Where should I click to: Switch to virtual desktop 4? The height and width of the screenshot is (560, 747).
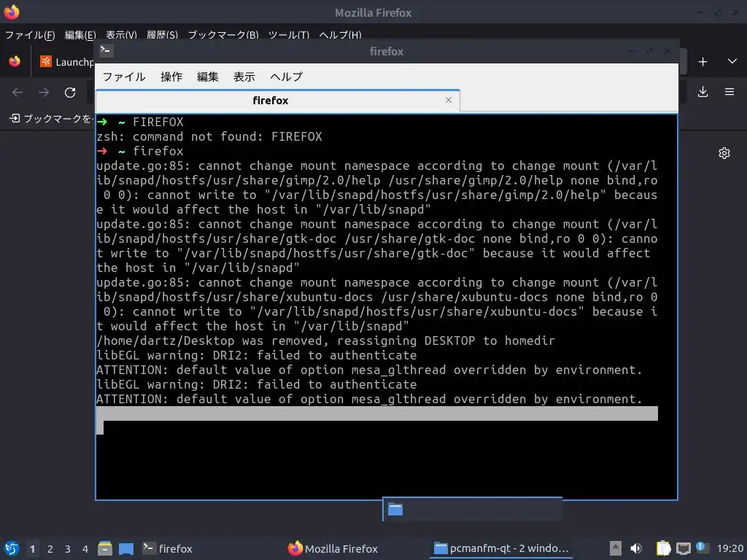tap(85, 549)
